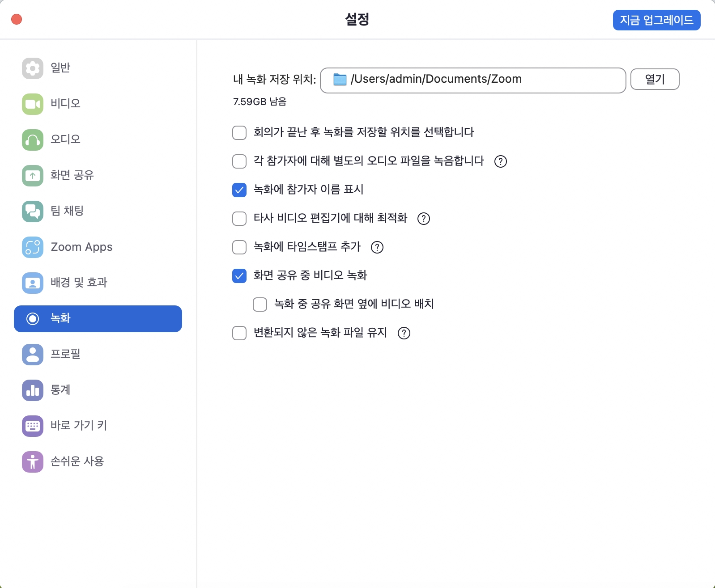Enable 타사 비디오 편집기에 대해 최적화 checkbox

[x=239, y=219]
